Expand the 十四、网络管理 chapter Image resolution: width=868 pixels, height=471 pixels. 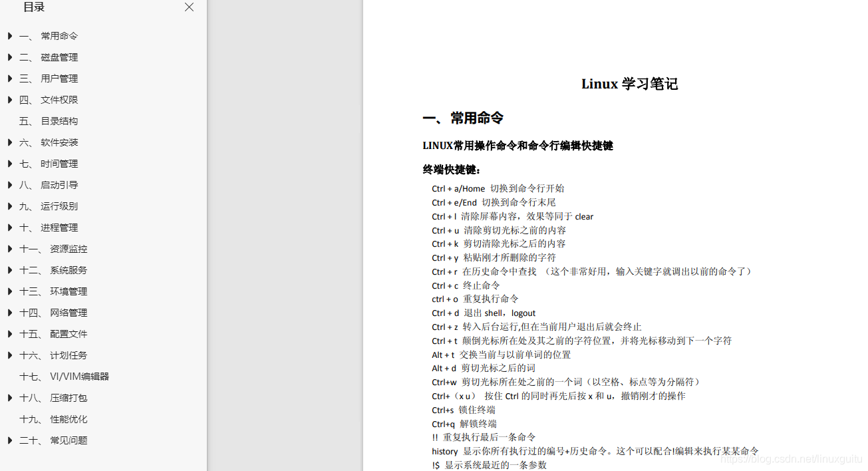(x=9, y=312)
